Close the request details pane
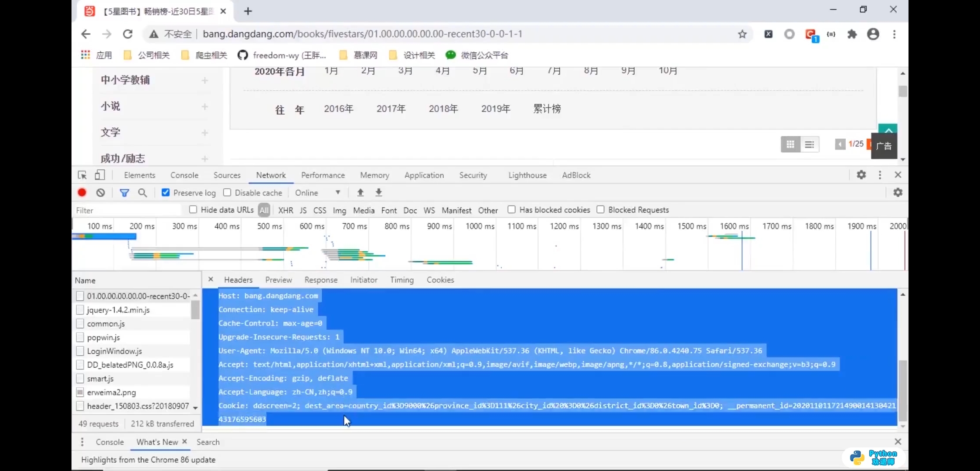Screen dimensions: 980x471 point(211,279)
